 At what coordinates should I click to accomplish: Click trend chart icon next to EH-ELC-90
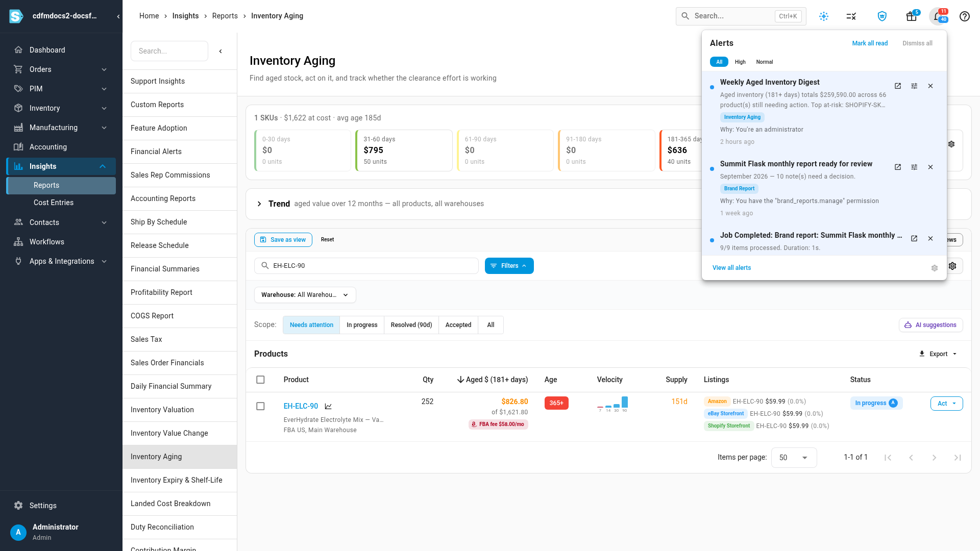328,407
